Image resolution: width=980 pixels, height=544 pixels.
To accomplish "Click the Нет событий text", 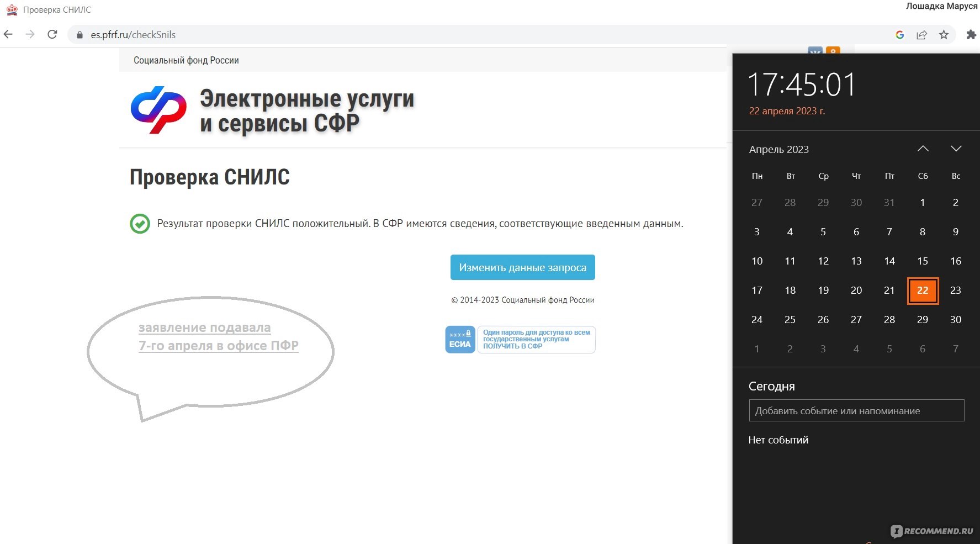I will point(778,440).
